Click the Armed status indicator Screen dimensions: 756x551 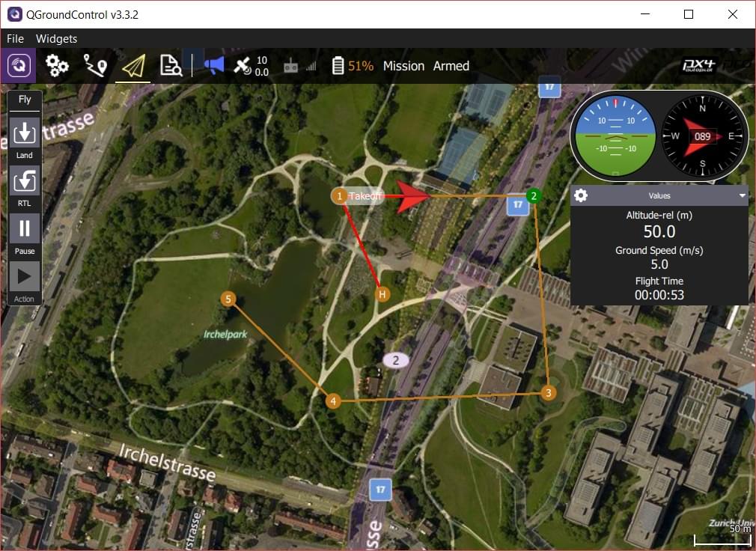(x=451, y=66)
